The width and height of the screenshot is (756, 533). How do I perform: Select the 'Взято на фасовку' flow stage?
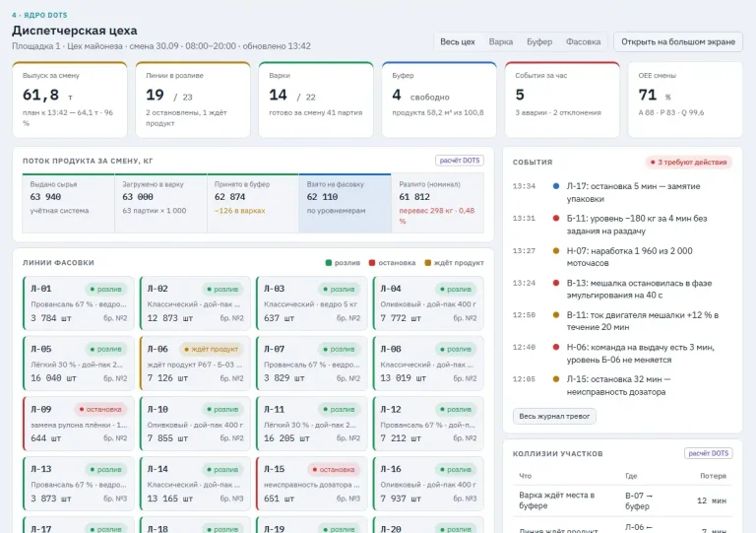pos(345,204)
